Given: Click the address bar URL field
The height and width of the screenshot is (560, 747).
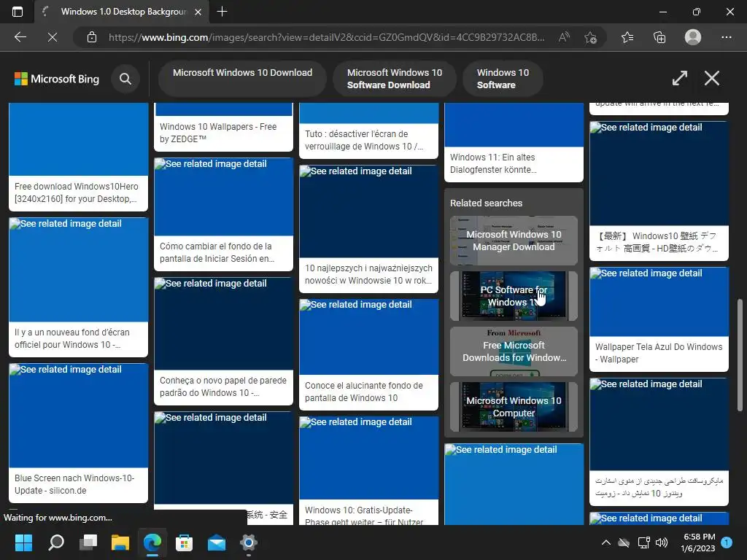Looking at the screenshot, I should point(326,37).
